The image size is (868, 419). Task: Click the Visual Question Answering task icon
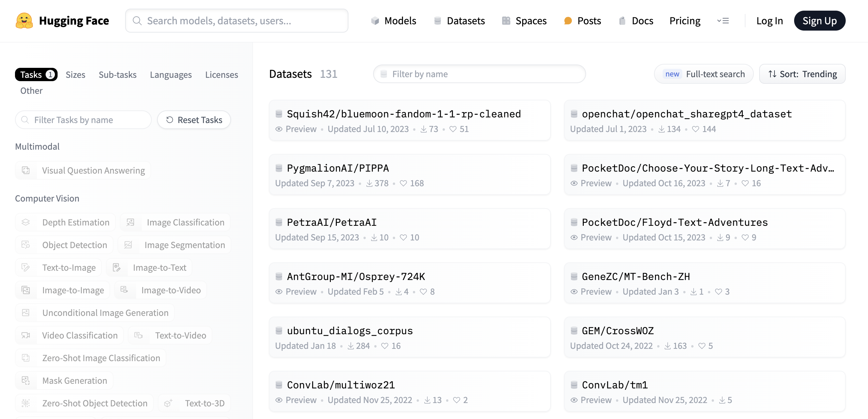[x=26, y=170]
